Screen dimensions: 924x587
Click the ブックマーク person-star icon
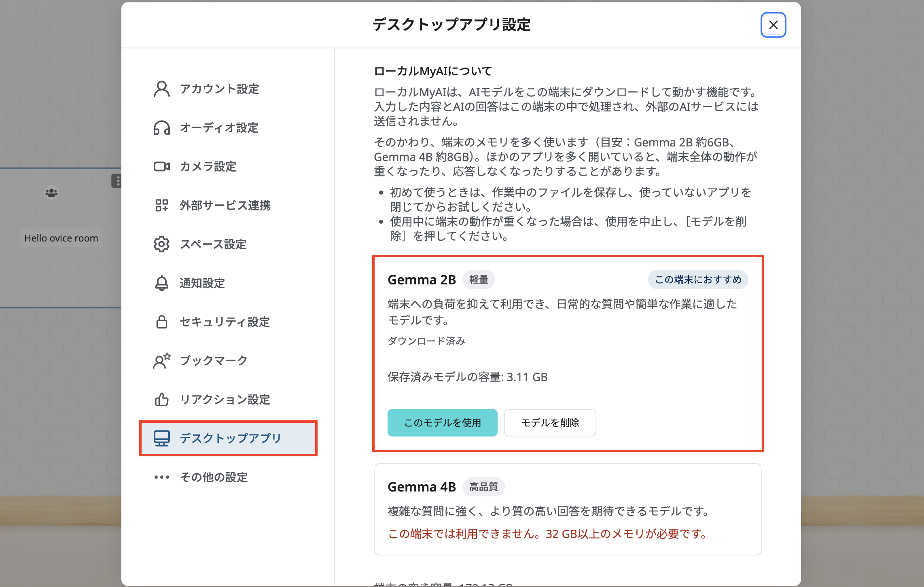click(x=162, y=360)
